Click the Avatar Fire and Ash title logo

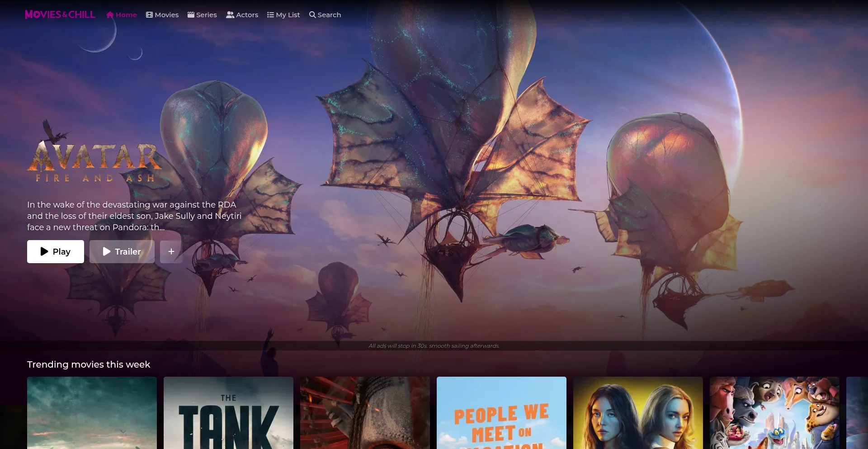pos(94,151)
